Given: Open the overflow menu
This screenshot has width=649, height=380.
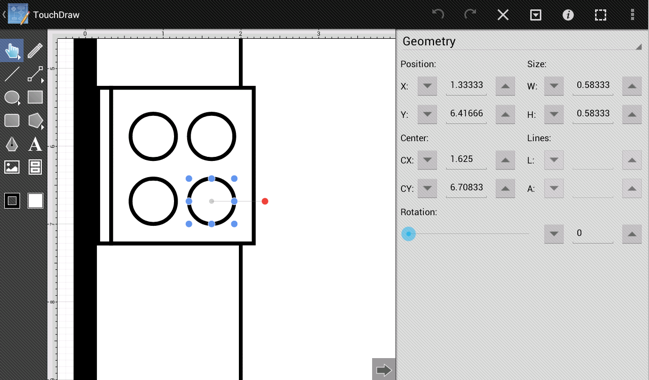Looking at the screenshot, I should (x=632, y=14).
